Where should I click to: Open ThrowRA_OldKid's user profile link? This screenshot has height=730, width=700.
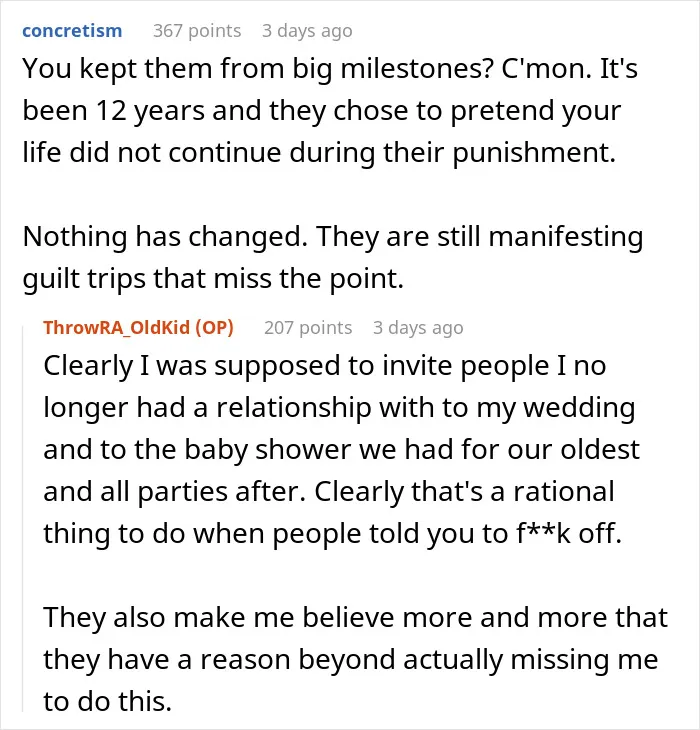(117, 327)
